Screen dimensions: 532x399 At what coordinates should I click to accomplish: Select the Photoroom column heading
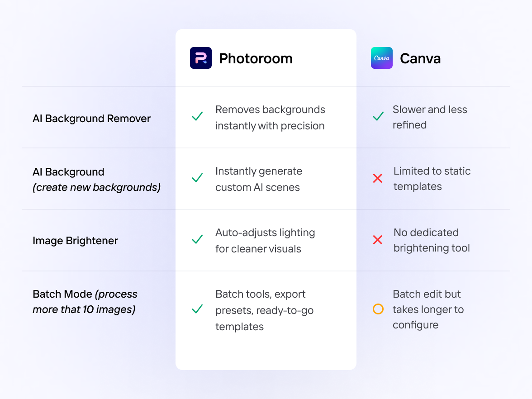click(x=256, y=58)
